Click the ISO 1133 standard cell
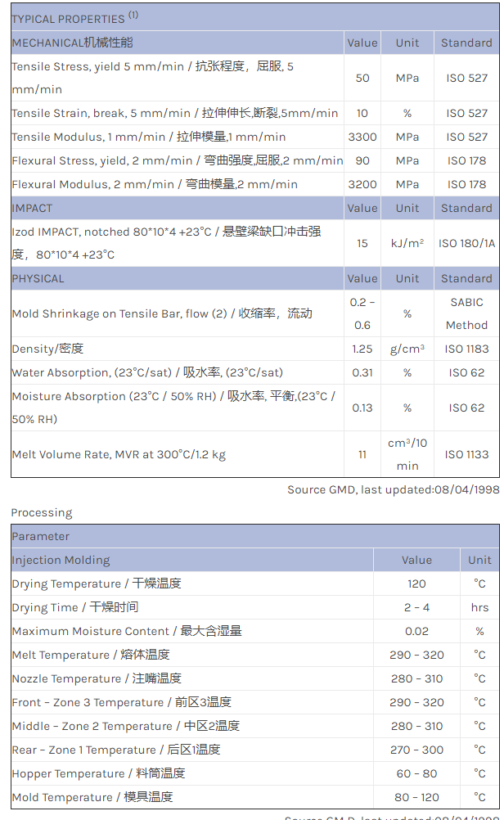The image size is (504, 820). (x=466, y=454)
